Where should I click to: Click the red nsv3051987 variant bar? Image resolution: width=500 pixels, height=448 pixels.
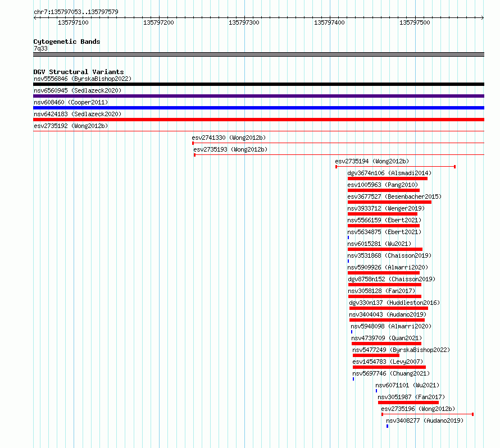(x=408, y=403)
